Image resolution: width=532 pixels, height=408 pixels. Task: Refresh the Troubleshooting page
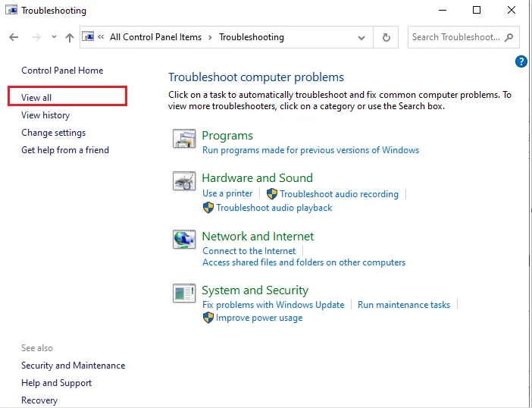tap(386, 37)
